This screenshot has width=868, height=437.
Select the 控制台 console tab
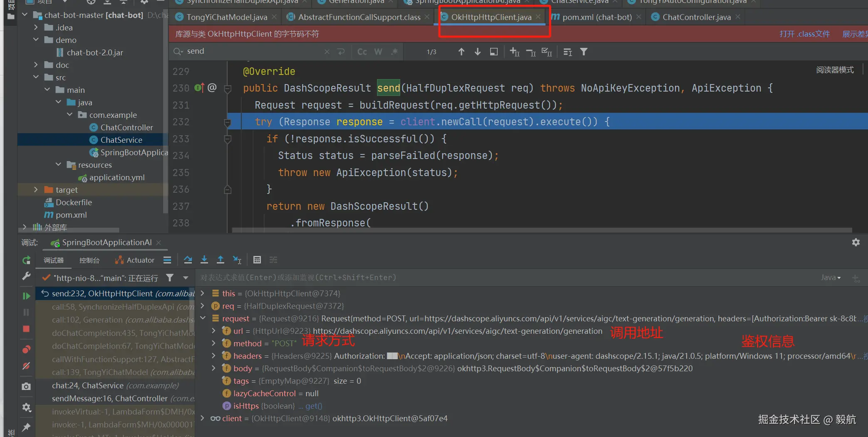(89, 260)
